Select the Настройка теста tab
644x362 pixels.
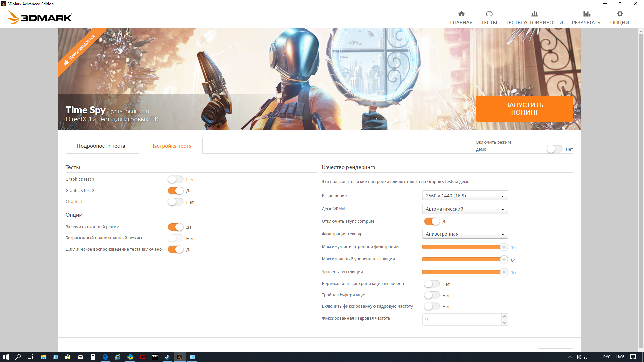pos(171,146)
